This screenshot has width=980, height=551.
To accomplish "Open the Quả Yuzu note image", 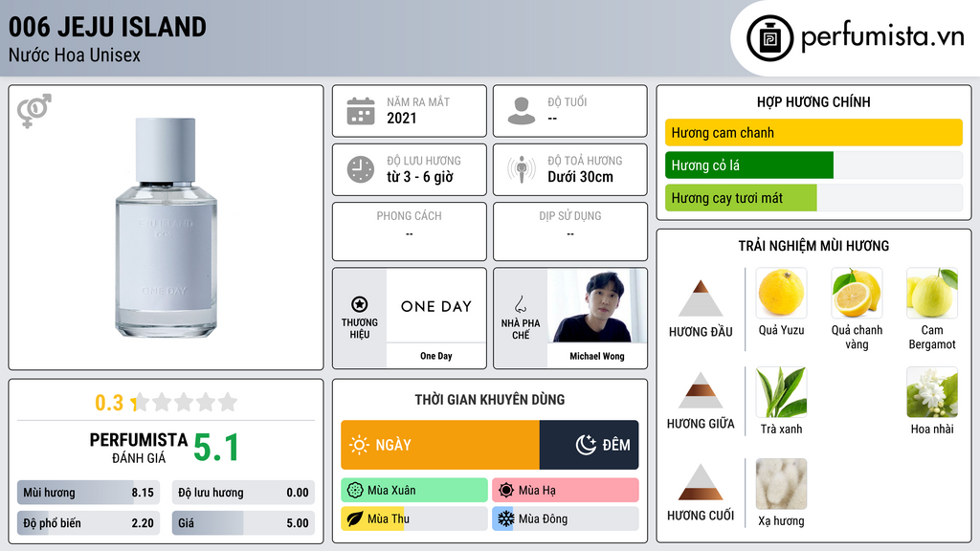I will point(781,293).
